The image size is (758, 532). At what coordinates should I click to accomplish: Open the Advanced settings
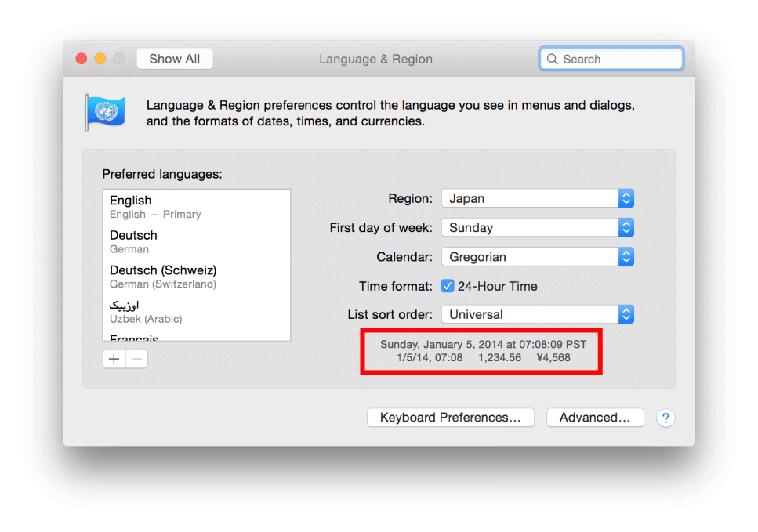[595, 418]
